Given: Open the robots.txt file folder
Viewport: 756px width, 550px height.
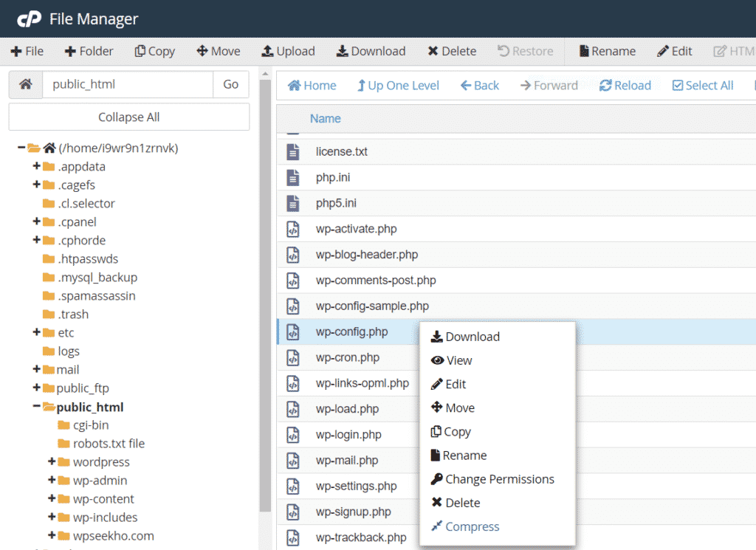Looking at the screenshot, I should [101, 444].
